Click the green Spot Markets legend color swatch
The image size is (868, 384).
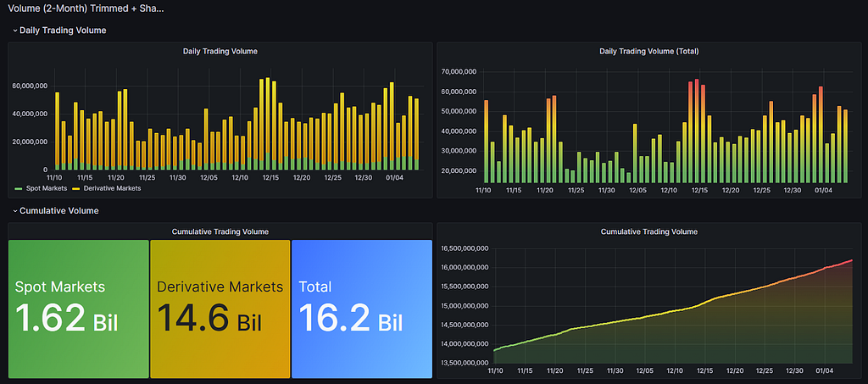pos(17,188)
